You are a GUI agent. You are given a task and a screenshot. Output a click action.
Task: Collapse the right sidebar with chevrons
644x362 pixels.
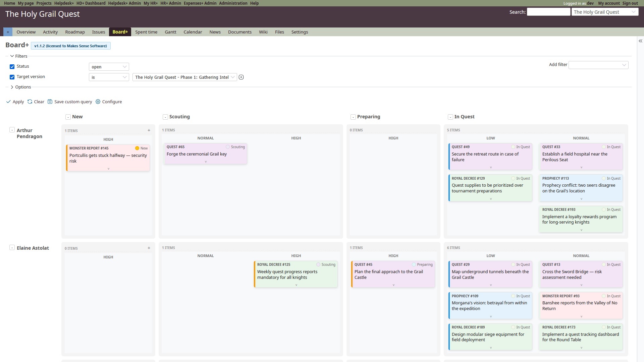640,41
